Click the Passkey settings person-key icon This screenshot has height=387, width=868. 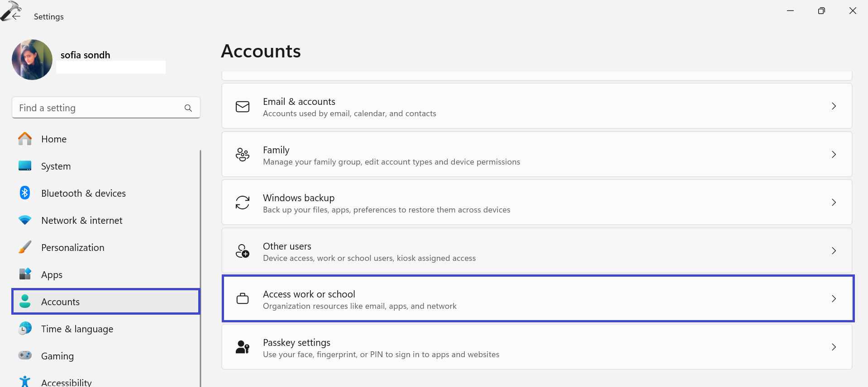point(243,347)
